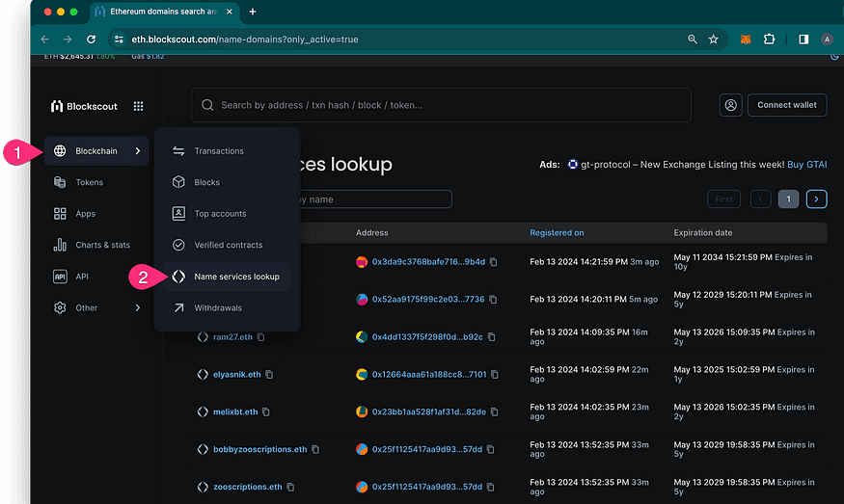Copy address in zooscriptions.eth row

(490, 487)
